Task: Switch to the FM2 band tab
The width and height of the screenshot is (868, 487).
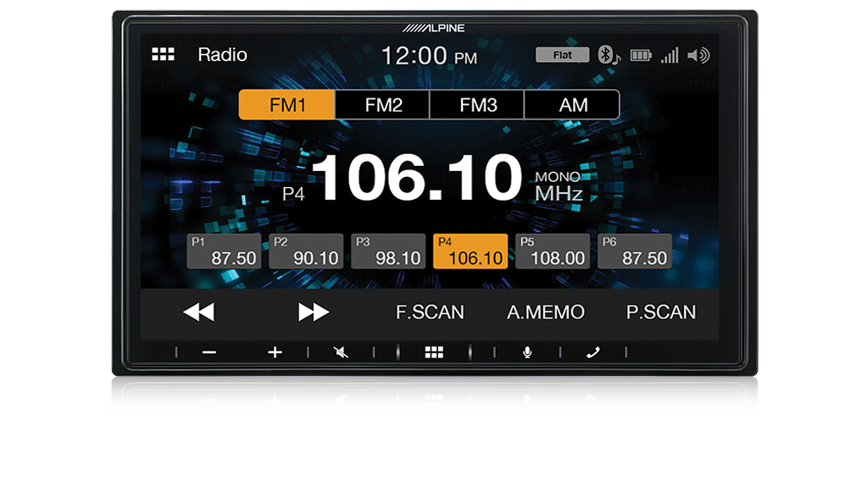Action: click(382, 104)
